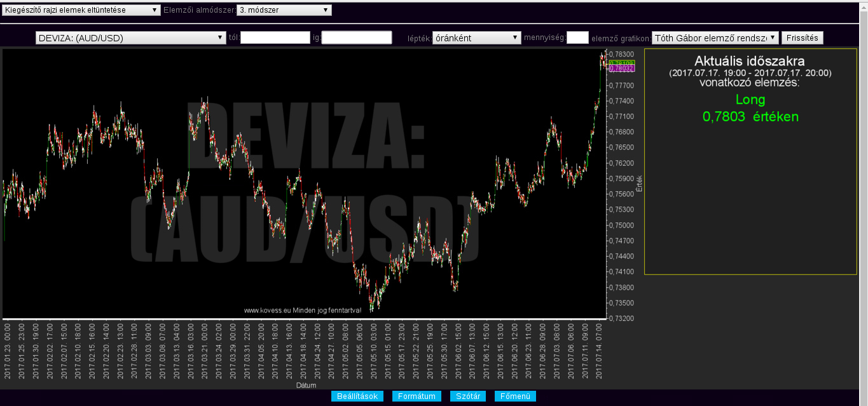Change the 'óránként' step interval dropdown
The image size is (868, 406).
pos(477,38)
